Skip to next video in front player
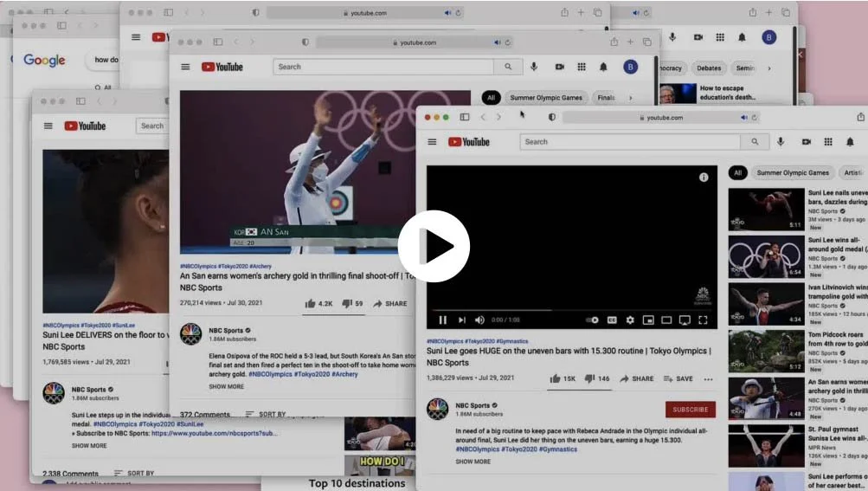868x491 pixels. pos(461,320)
